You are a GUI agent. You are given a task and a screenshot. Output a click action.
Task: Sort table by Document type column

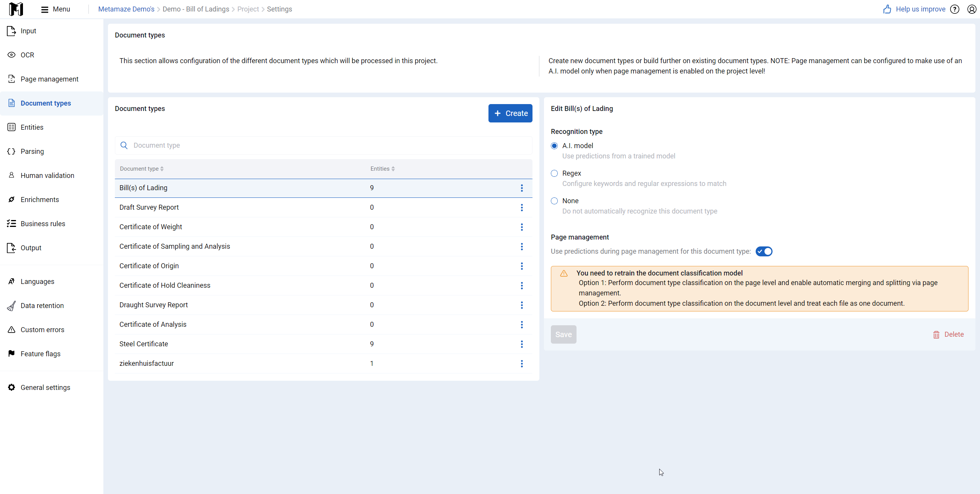coord(142,169)
